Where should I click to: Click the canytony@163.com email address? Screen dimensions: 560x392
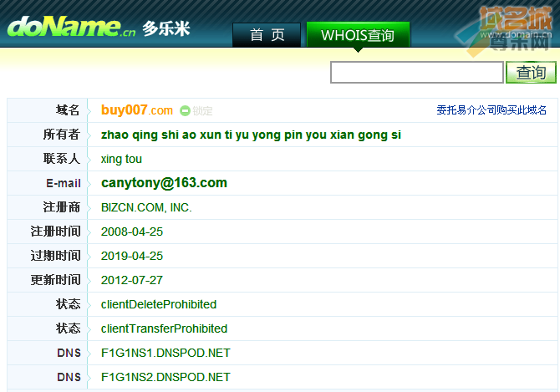pyautogui.click(x=164, y=183)
